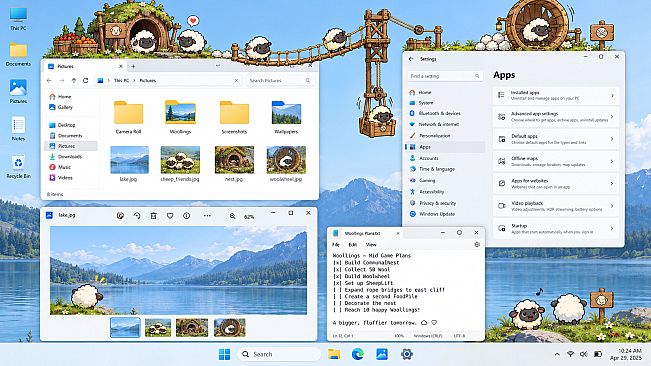Expand the Advanced app settings chevron

[612, 117]
